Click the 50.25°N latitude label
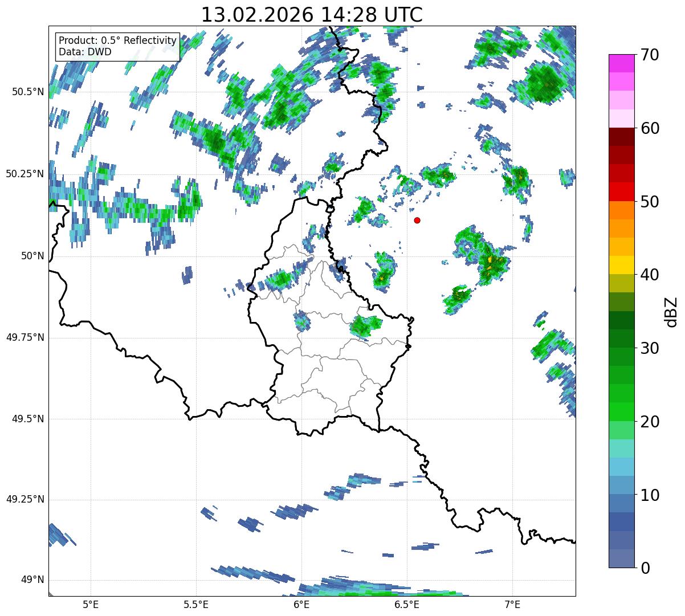This screenshot has height=616, width=685. coord(25,174)
